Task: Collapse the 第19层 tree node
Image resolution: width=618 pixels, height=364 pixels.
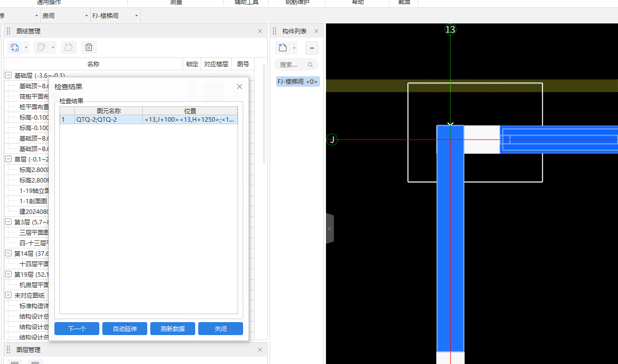Action: 8,274
